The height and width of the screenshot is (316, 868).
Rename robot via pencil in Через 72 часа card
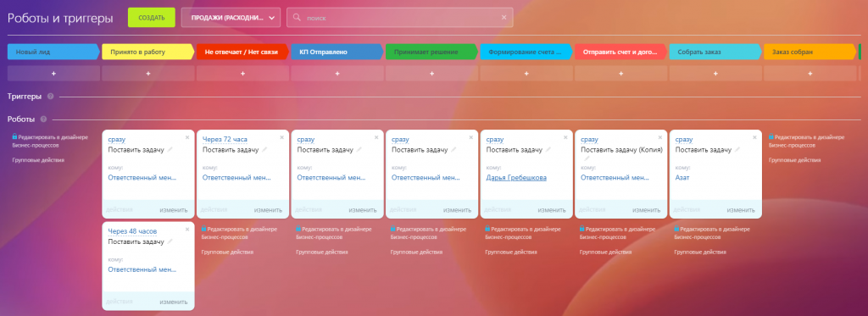point(264,149)
